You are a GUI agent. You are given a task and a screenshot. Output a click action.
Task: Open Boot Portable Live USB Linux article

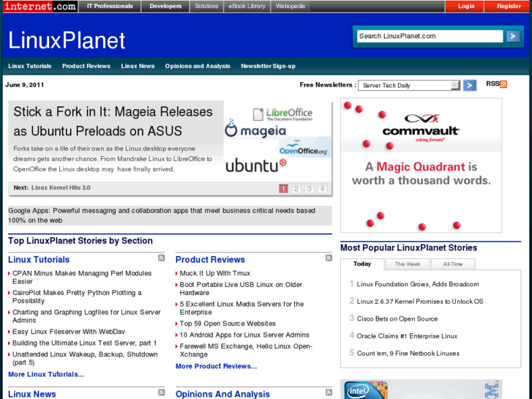point(241,288)
